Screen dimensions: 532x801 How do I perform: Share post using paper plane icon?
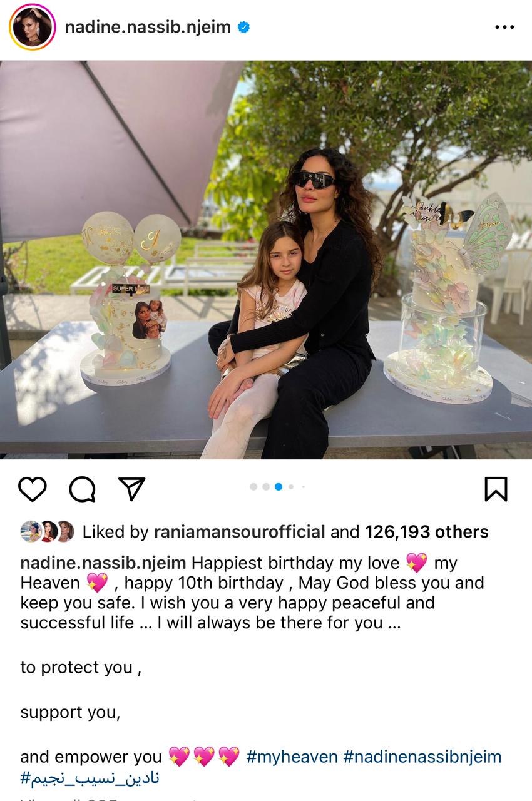pyautogui.click(x=131, y=488)
